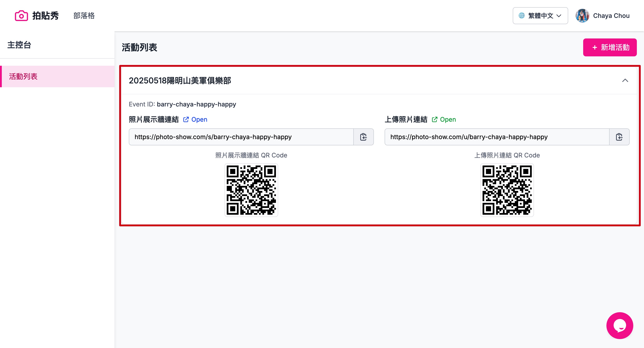
Task: Click the globe icon in the language selector
Action: coord(521,16)
